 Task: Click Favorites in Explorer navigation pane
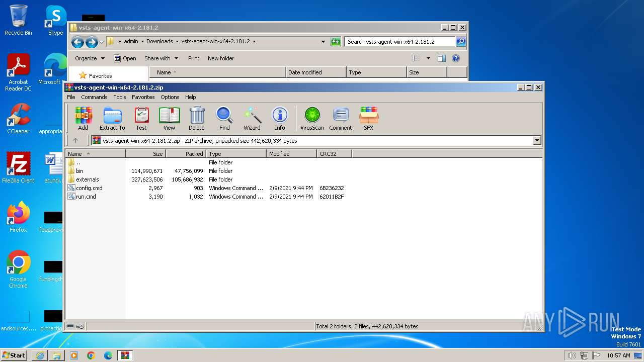point(100,76)
